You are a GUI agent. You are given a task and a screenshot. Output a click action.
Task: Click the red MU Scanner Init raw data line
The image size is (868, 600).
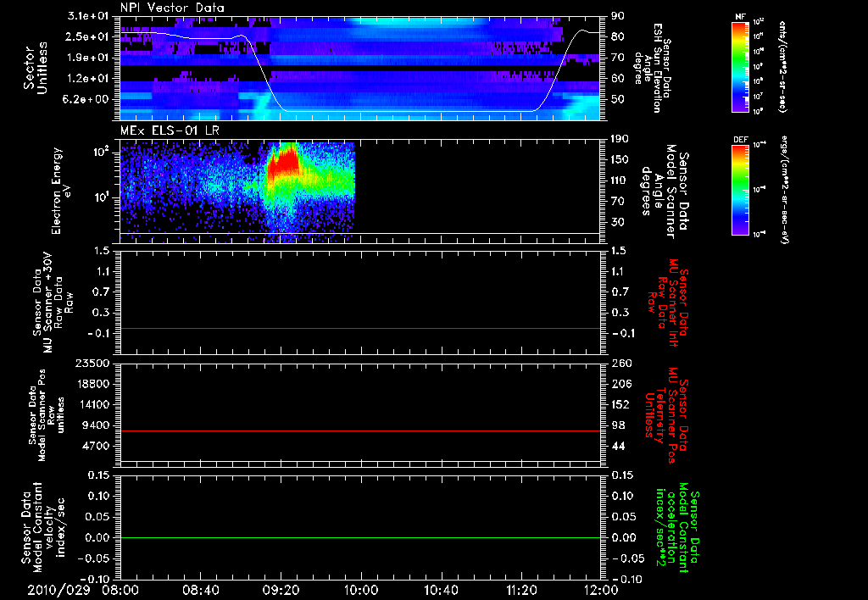pos(359,328)
